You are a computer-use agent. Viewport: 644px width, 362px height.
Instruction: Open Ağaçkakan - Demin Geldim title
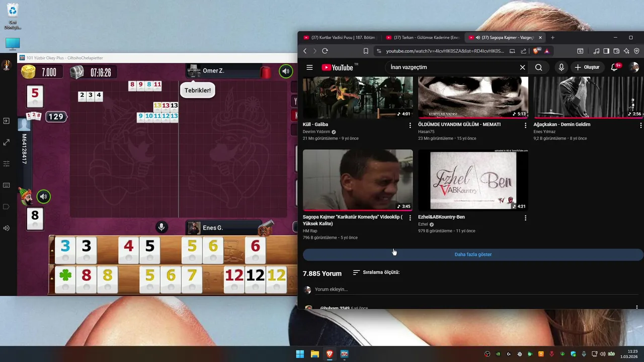pos(562,124)
